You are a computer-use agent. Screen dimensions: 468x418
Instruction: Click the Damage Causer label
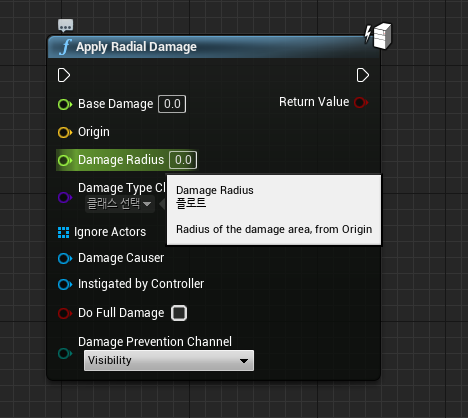coord(121,258)
